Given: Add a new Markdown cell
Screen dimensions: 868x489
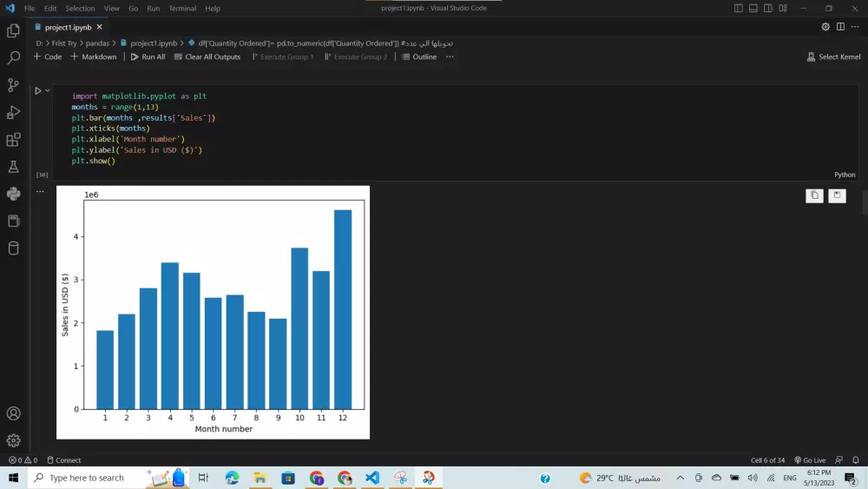Looking at the screenshot, I should click(94, 56).
